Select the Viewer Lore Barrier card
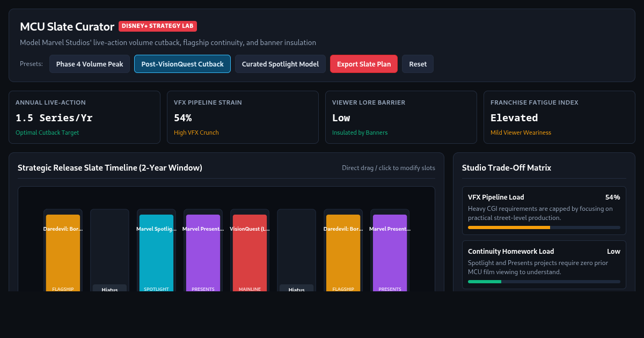Viewport: 644px width, 338px height. point(401,117)
